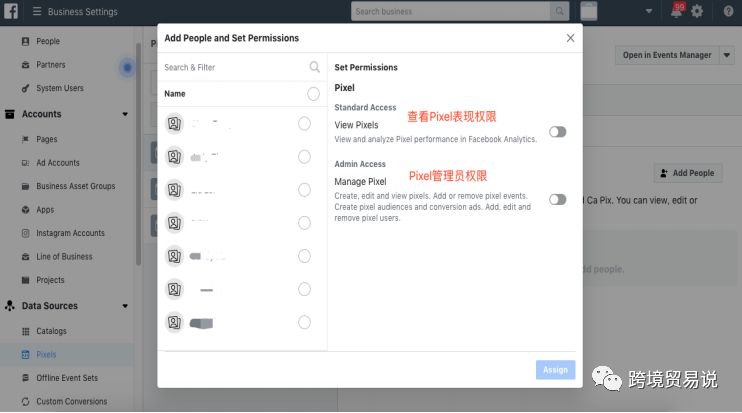Open Catalogs in the sidebar

51,331
